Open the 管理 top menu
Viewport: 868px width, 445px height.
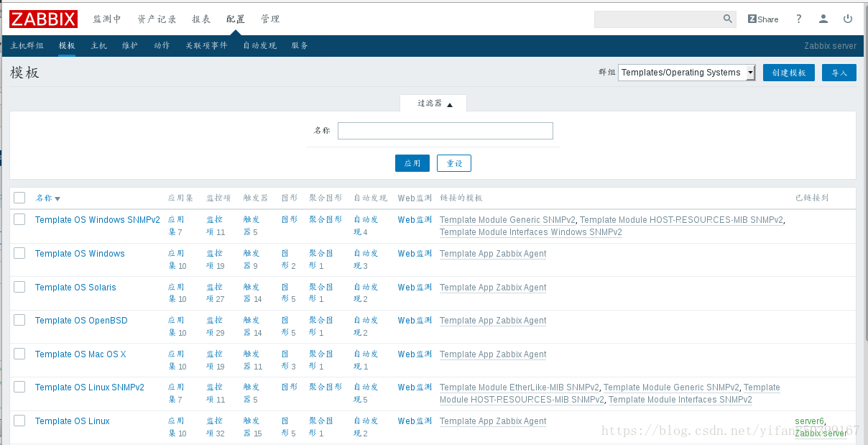point(270,19)
